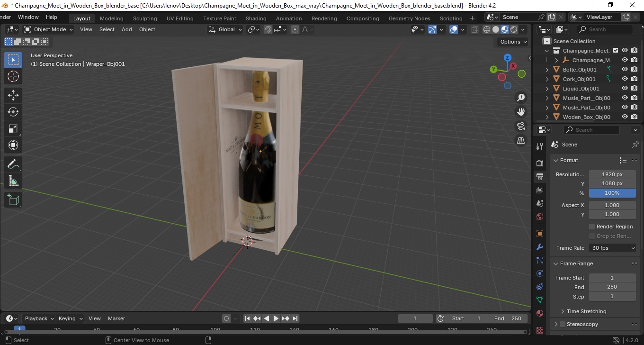
Task: Switch perspective/orthographic grid icon
Action: coord(521,140)
